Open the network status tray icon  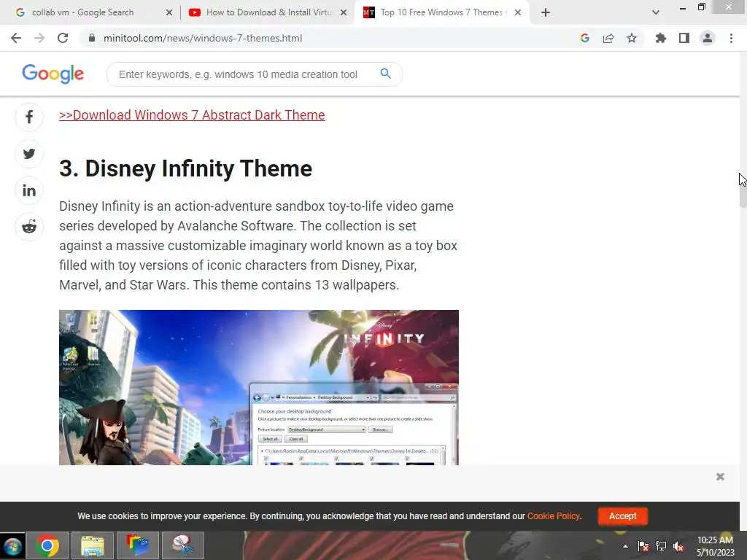click(661, 546)
